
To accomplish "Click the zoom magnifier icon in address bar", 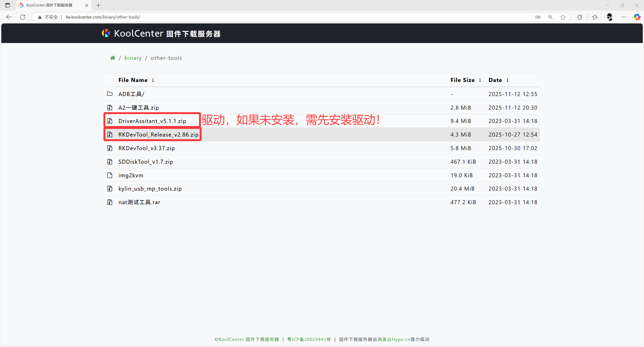I will 550,17.
